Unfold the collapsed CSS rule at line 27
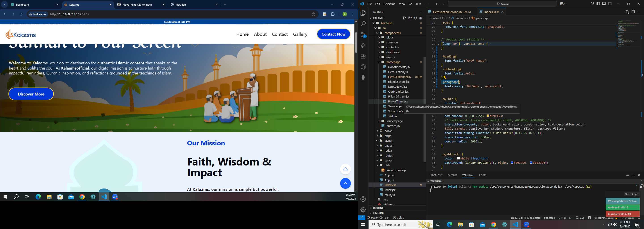The width and height of the screenshot is (644, 229). pos(439,44)
